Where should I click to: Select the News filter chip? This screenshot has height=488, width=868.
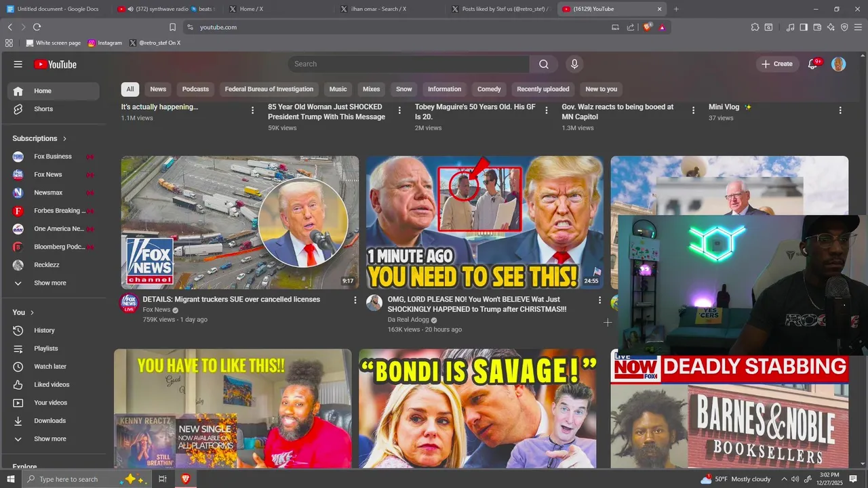pyautogui.click(x=158, y=89)
